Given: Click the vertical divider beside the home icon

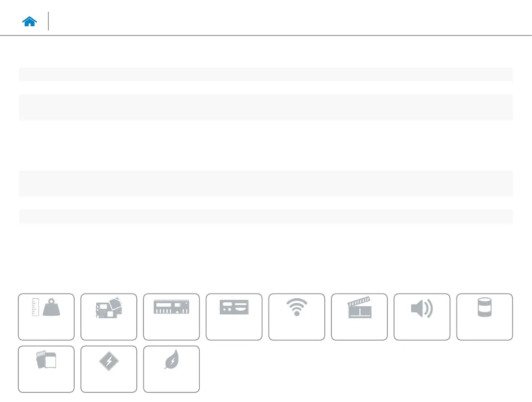Looking at the screenshot, I should coord(48,21).
